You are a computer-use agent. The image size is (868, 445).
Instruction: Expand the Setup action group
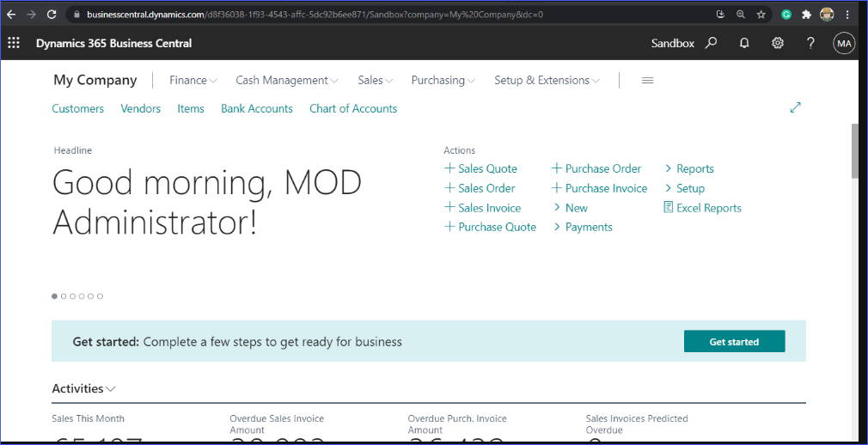[x=684, y=188]
